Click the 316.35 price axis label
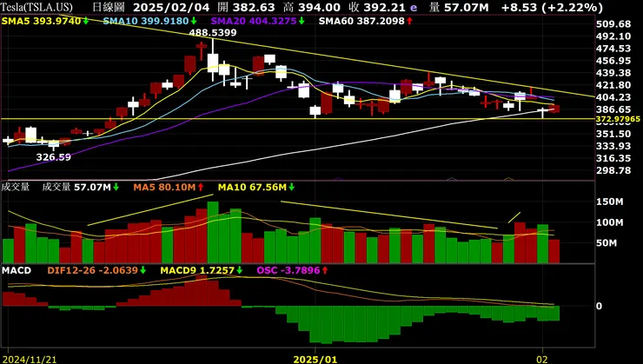This screenshot has height=364, width=643. point(613,158)
